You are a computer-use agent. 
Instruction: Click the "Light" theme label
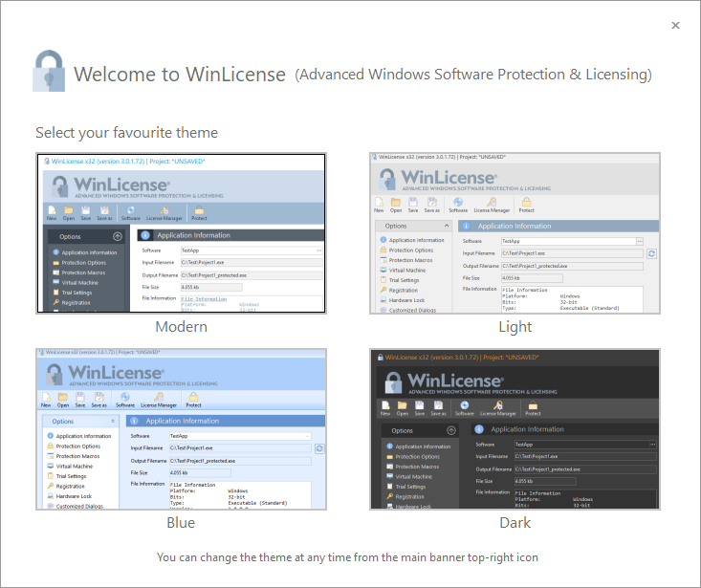pyautogui.click(x=515, y=327)
